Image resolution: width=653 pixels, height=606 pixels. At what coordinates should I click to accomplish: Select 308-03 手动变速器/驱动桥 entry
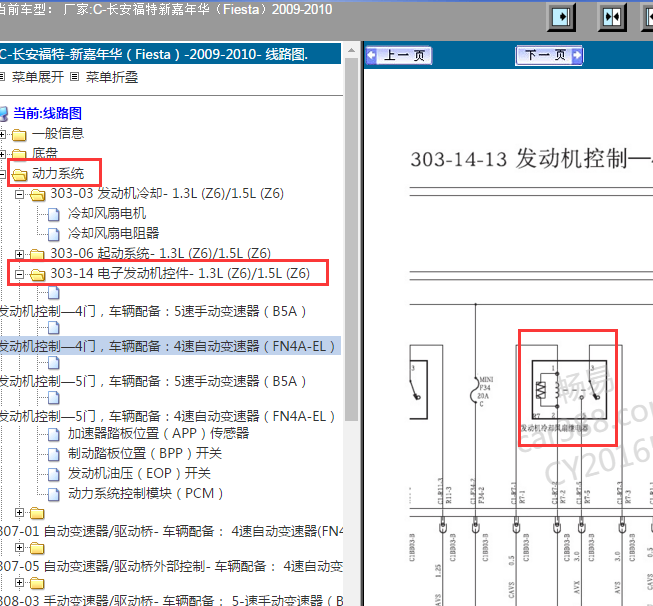pyautogui.click(x=171, y=600)
